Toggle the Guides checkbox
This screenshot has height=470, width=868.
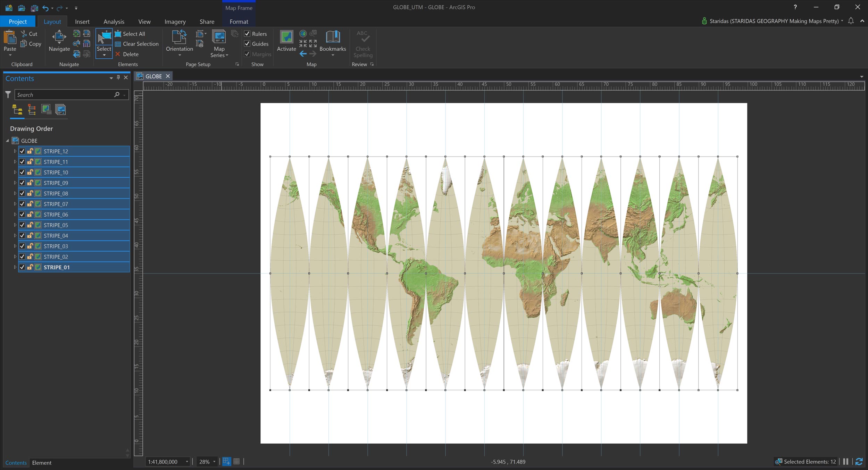tap(247, 44)
